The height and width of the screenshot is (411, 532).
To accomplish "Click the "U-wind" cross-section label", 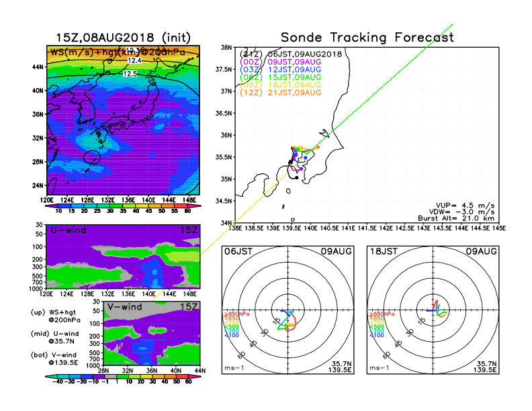I will click(x=69, y=230).
